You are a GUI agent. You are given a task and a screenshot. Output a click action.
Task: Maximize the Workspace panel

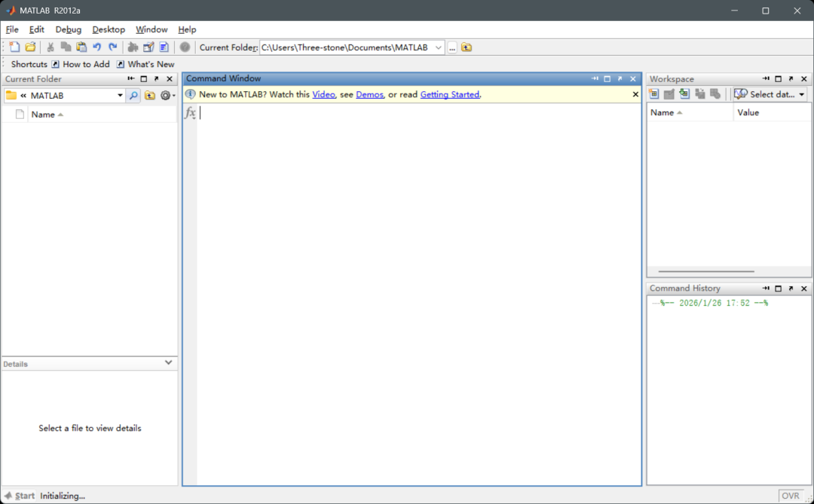pyautogui.click(x=778, y=79)
